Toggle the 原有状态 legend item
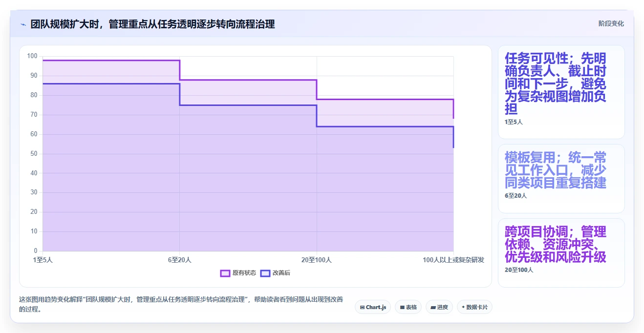 point(238,273)
